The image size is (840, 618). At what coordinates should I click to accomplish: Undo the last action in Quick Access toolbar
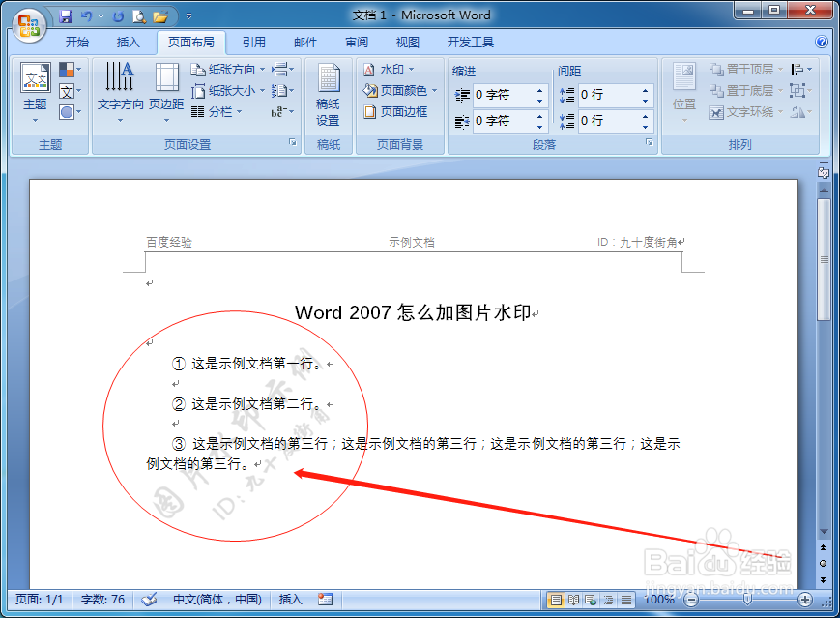tap(86, 16)
